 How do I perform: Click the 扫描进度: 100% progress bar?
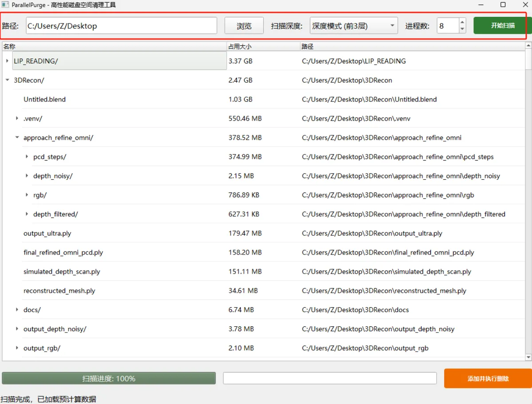point(109,379)
